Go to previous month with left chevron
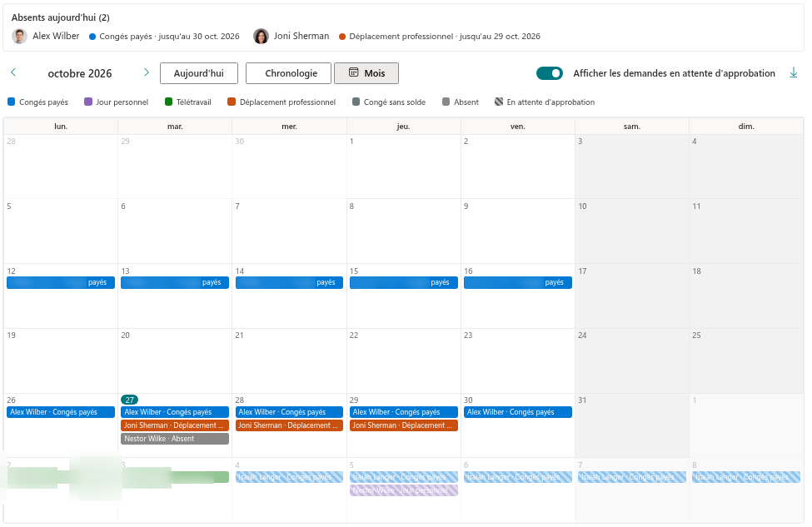 pos(13,72)
